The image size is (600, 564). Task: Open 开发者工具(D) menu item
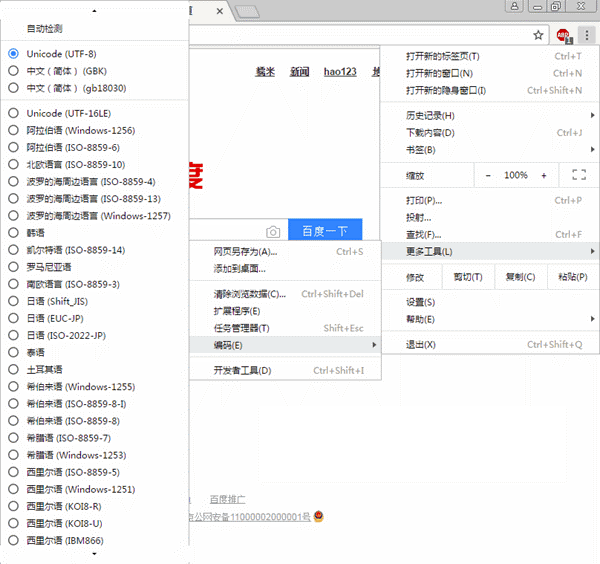pos(285,371)
